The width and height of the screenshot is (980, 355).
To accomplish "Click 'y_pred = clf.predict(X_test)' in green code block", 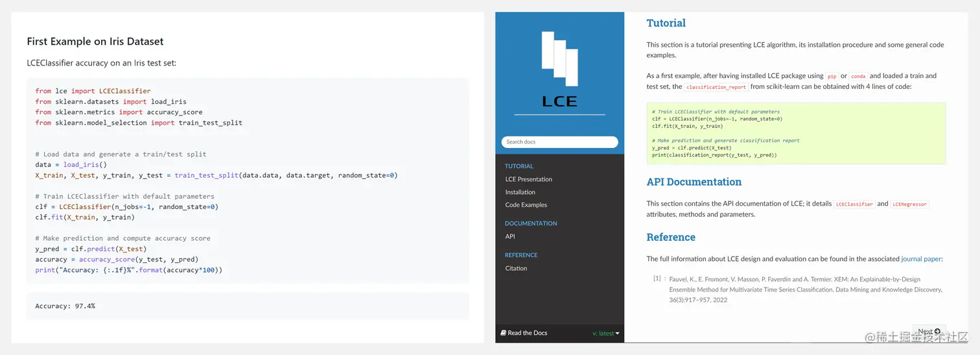I will [x=692, y=148].
